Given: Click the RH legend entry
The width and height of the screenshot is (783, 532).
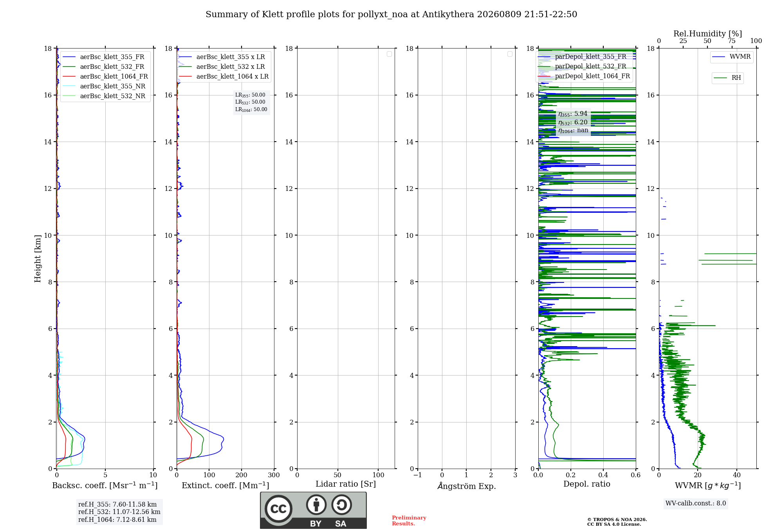Looking at the screenshot, I should coord(727,78).
